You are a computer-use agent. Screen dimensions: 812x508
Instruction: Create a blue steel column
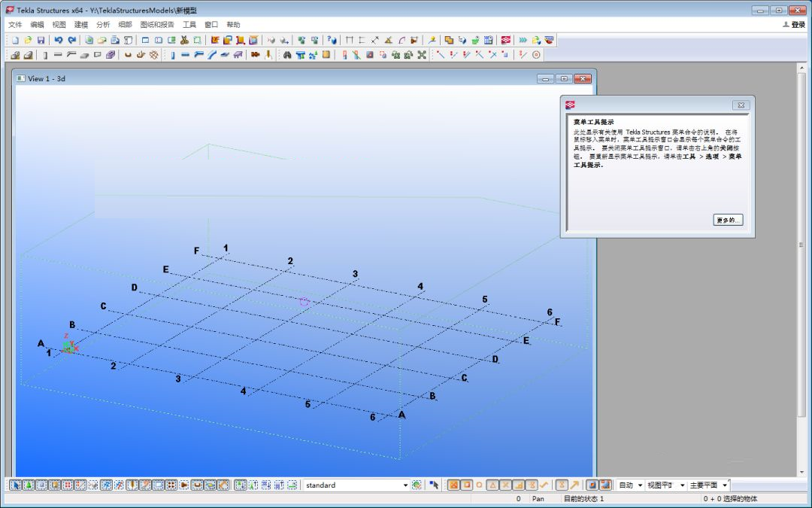[172, 54]
